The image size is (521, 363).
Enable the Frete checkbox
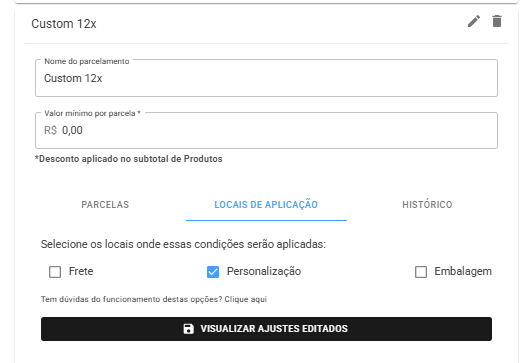point(55,272)
